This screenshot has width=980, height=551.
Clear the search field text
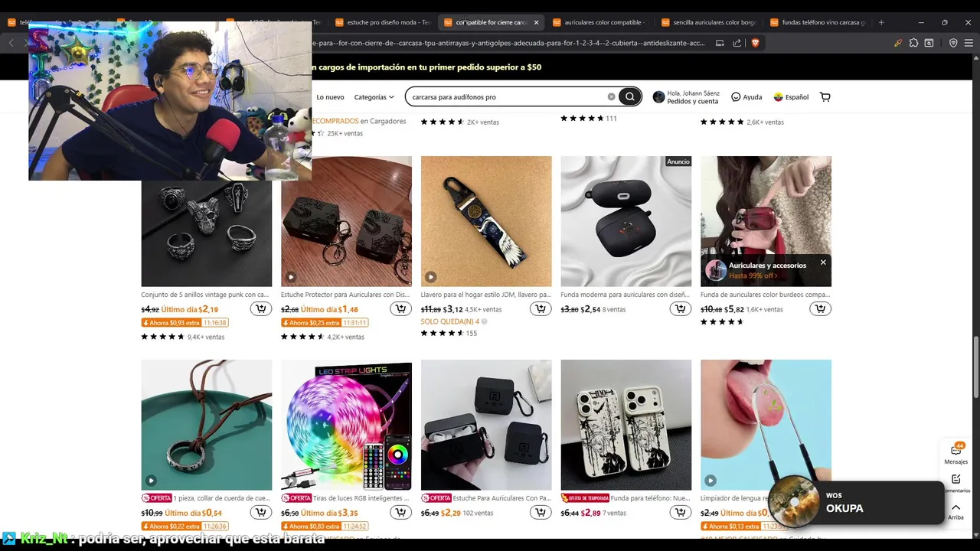coord(611,96)
